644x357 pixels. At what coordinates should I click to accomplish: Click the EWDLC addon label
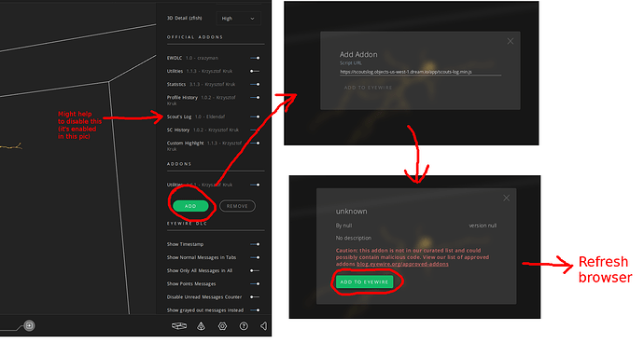(175, 58)
